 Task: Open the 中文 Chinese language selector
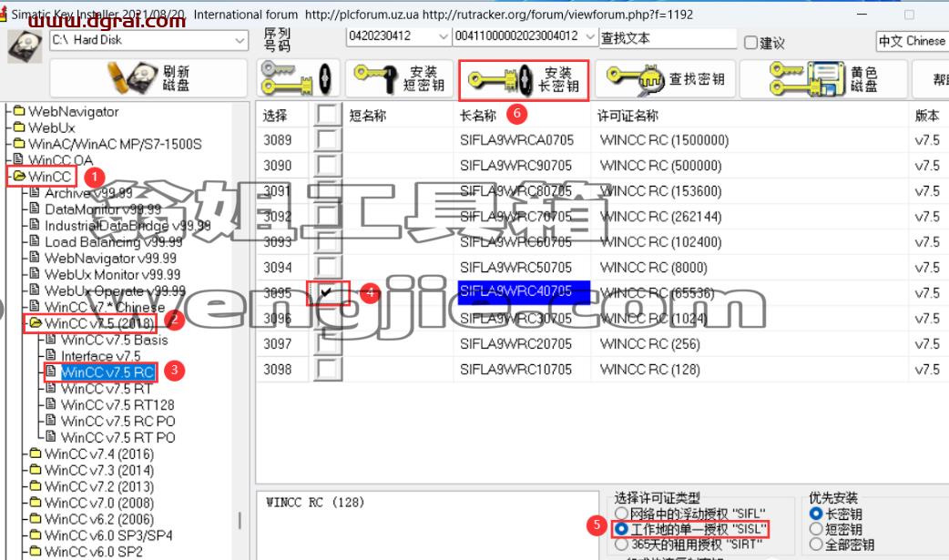[x=912, y=41]
